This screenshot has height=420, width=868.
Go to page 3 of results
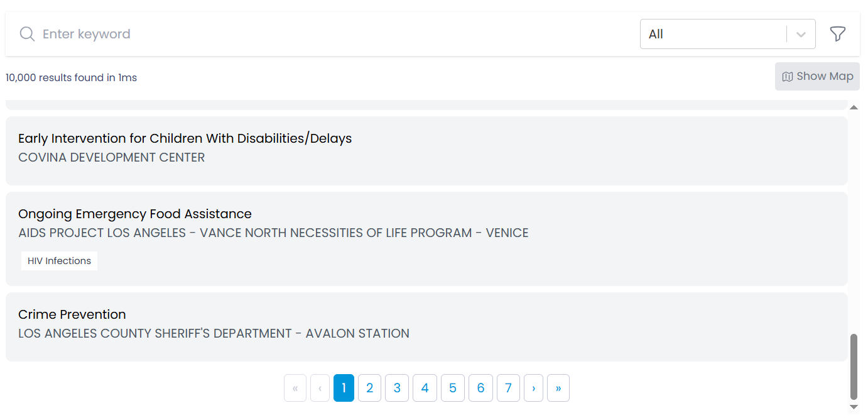(397, 388)
